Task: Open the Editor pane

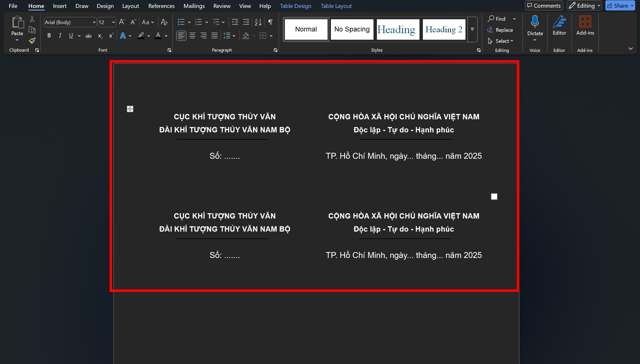Action: 559,26
